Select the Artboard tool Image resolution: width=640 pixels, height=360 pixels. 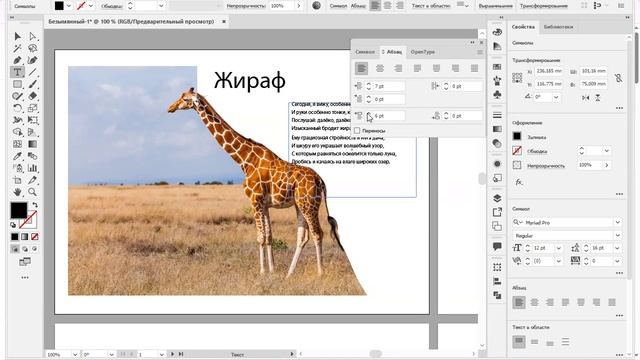pyautogui.click(x=18, y=180)
